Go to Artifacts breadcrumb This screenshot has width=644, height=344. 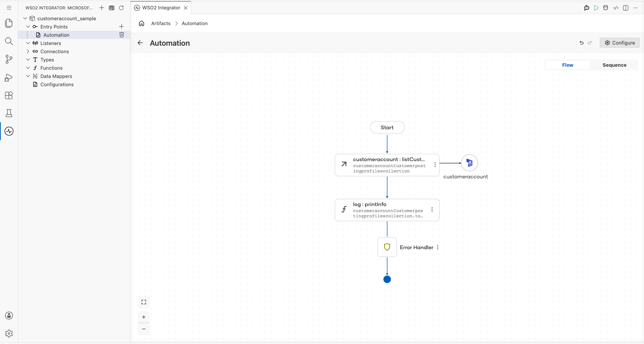tap(161, 23)
